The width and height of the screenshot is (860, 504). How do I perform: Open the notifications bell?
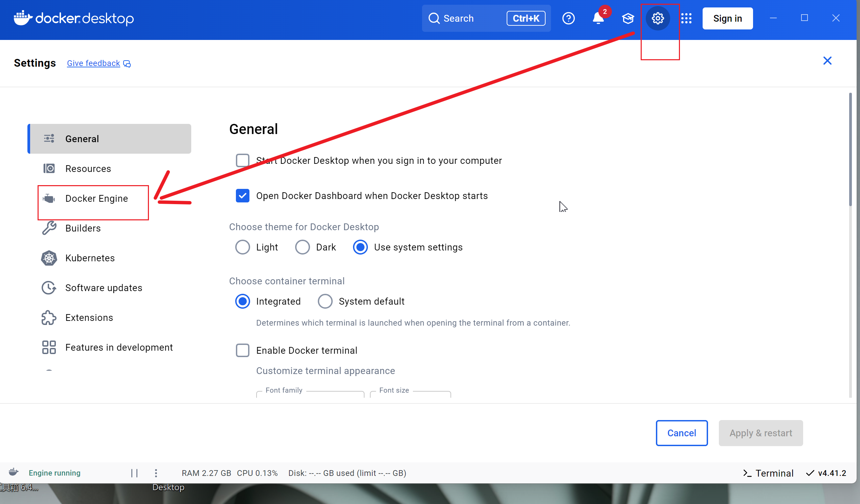click(598, 18)
